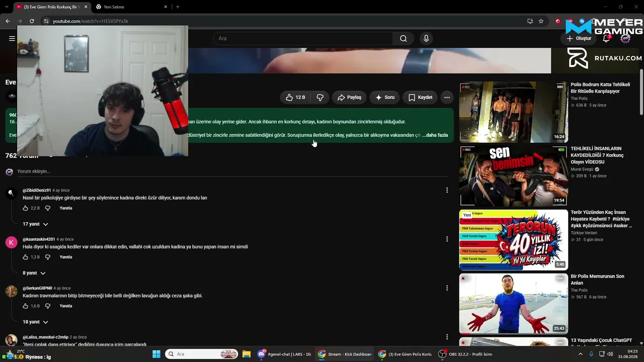The height and width of the screenshot is (362, 644).
Task: Close the Yeni Sekme tab
Action: coord(166,7)
